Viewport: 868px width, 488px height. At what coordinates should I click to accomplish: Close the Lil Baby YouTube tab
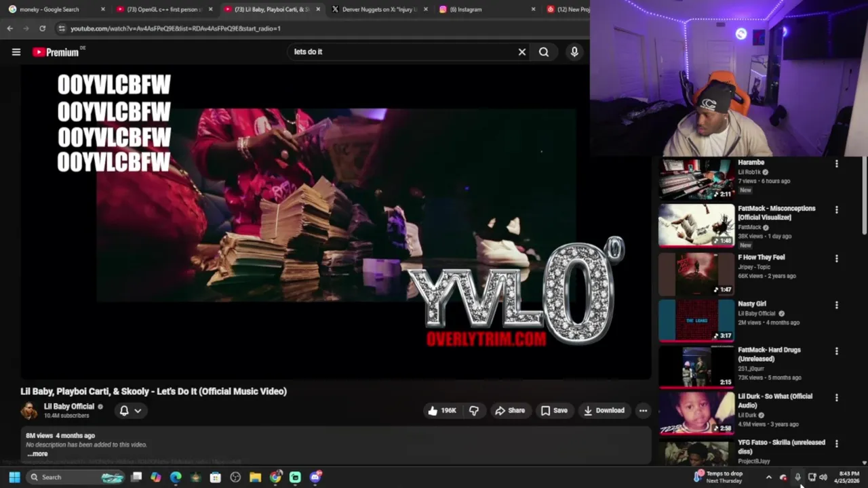[318, 9]
